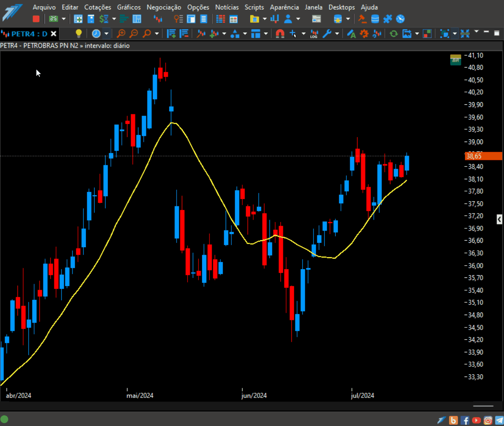
Task: Open the Gráficos menu
Action: tap(129, 7)
